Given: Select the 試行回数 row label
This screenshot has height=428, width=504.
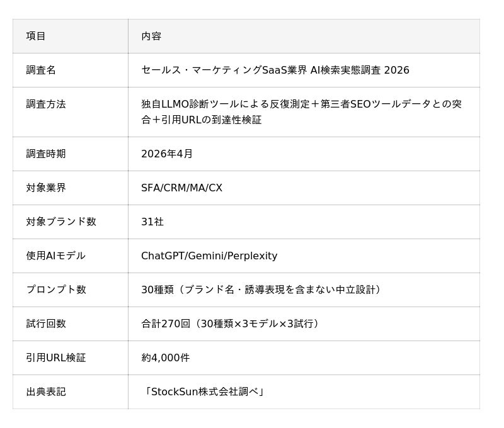Looking at the screenshot, I should (x=46, y=324).
